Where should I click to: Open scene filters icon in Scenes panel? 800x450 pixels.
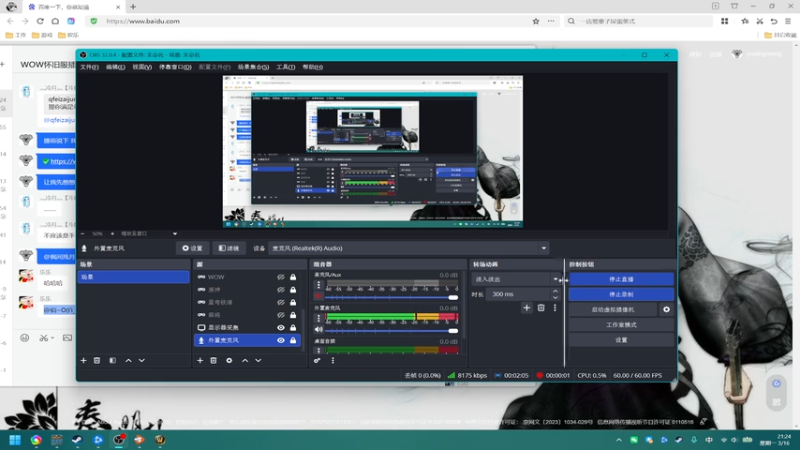coord(113,360)
